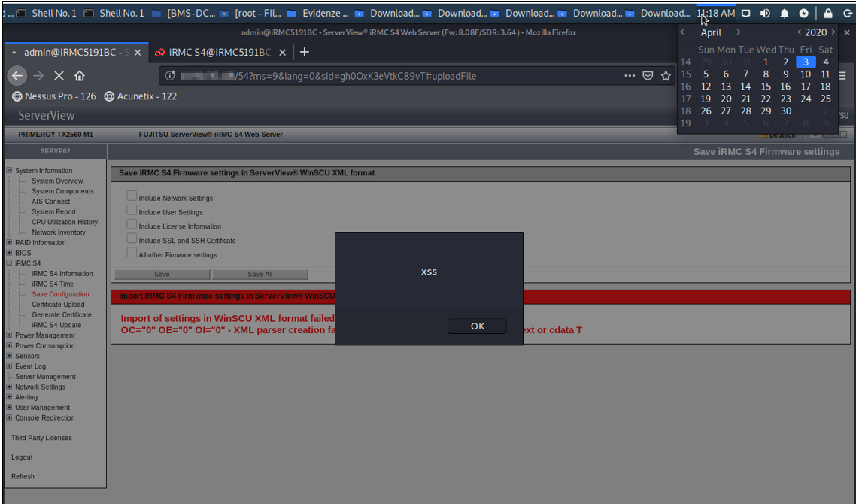Screen dimensions: 856x504
Task: Click Logout in sidebar
Action: [22, 457]
